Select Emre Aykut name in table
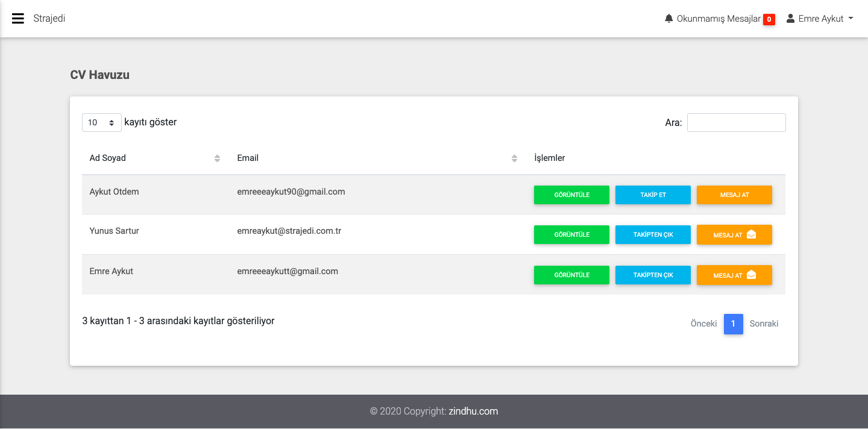The width and height of the screenshot is (868, 429). coord(111,271)
